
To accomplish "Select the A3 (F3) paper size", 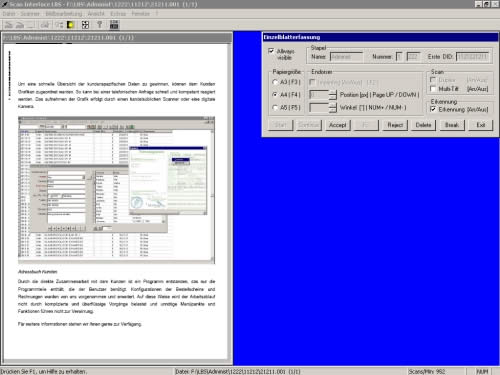I will tap(275, 82).
